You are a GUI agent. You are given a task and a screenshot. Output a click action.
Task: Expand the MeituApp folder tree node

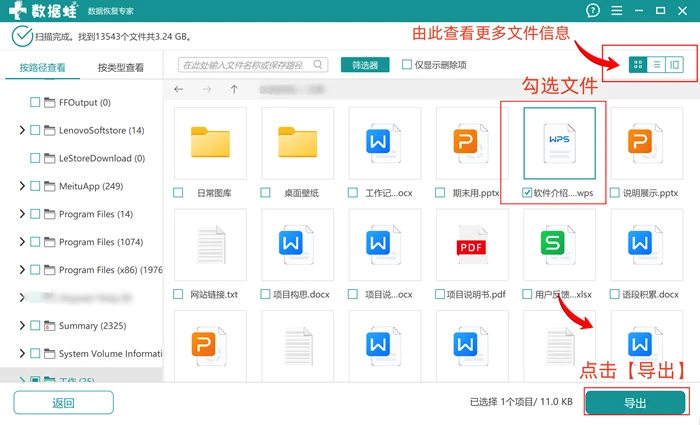coord(21,186)
